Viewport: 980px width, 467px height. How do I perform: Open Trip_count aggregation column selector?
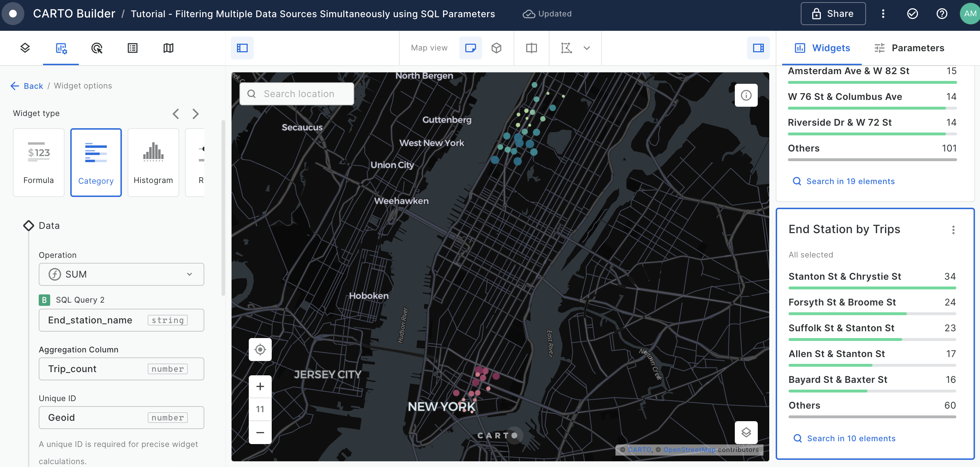(122, 369)
